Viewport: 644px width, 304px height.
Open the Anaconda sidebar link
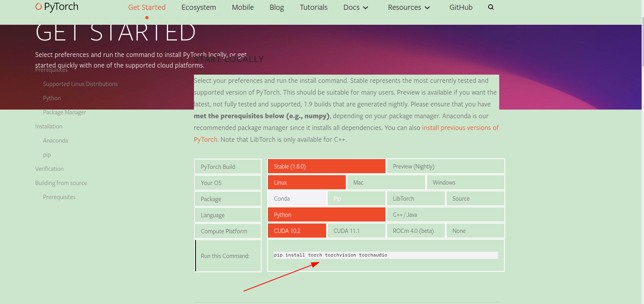click(55, 141)
